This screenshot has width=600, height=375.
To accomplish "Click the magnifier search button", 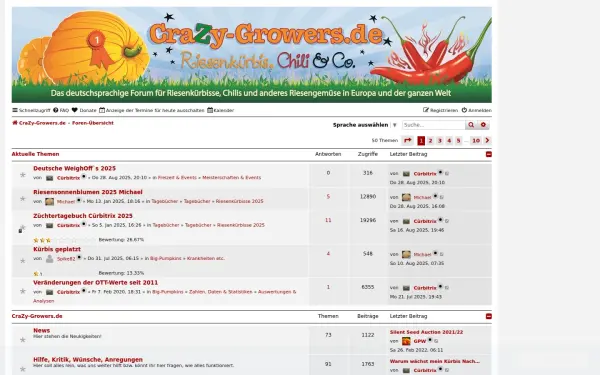I will pos(471,125).
